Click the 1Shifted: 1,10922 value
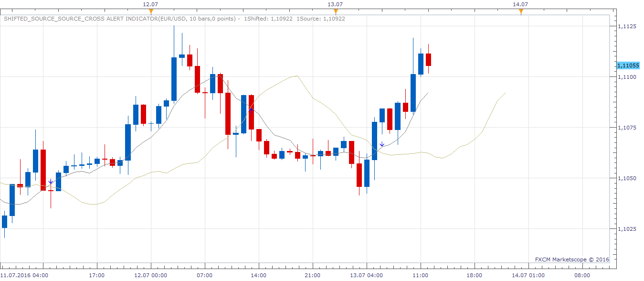 [x=269, y=19]
